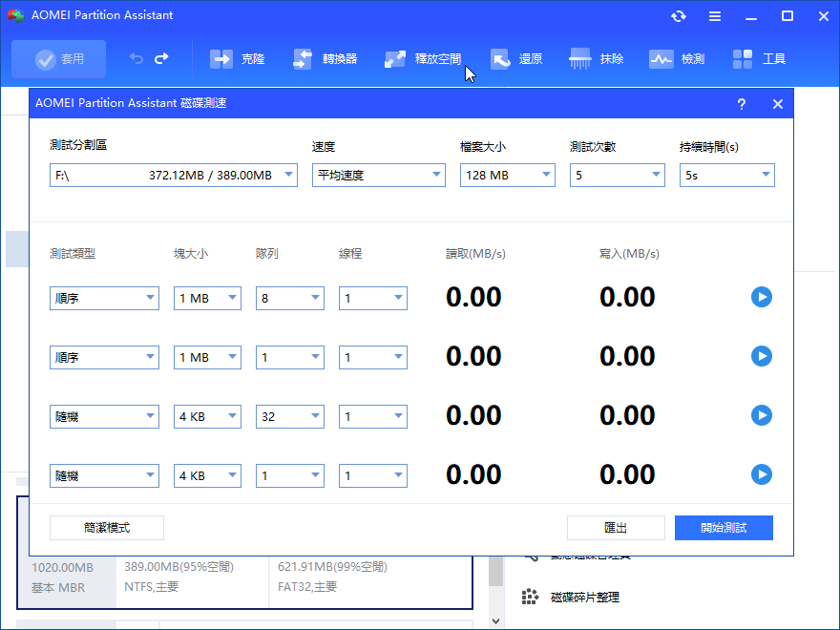
Task: Select the 1020.00MB 基本 MBR disk
Action: (x=67, y=582)
